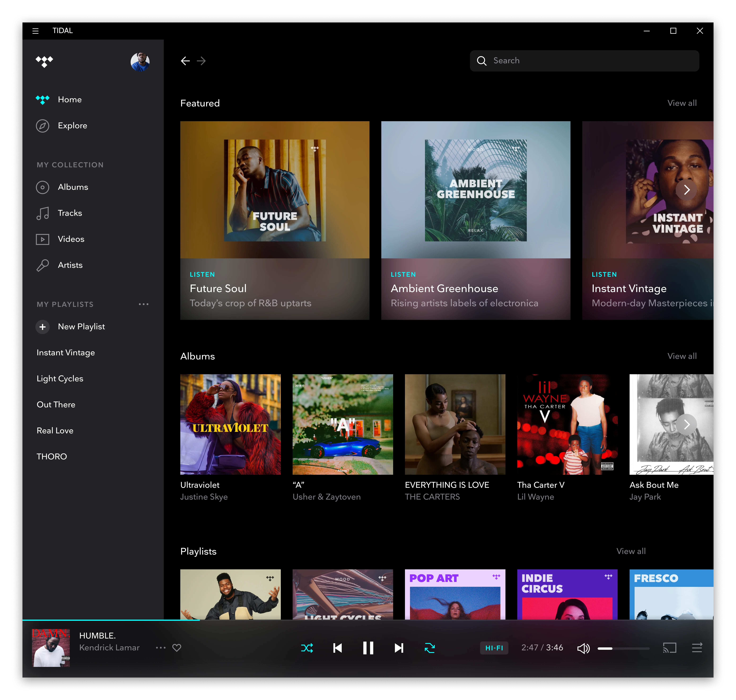Screen dimensions: 736x700
Task: Open the "A" album by Usher & Zaytoven
Action: 343,425
